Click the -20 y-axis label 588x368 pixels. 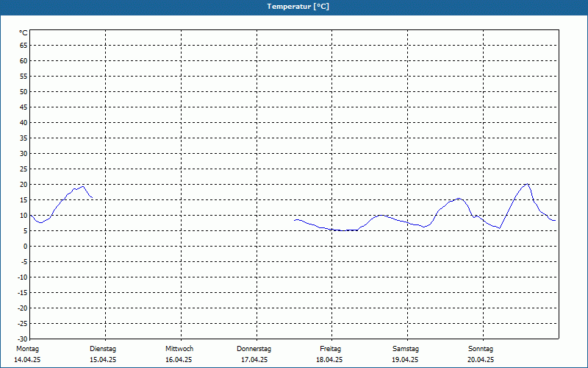point(23,308)
